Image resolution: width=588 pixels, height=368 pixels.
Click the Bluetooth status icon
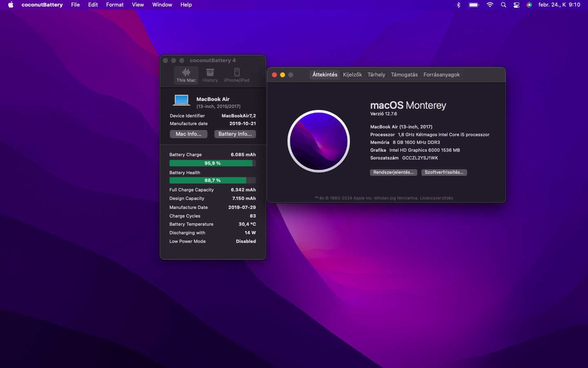pyautogui.click(x=459, y=5)
